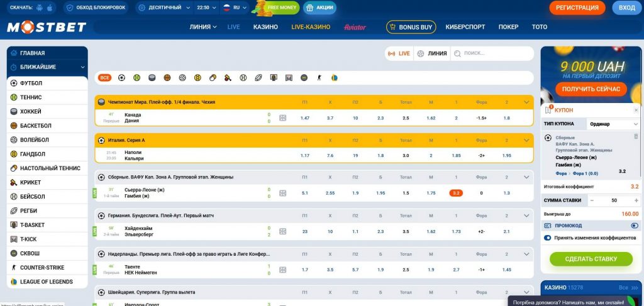Open the Акции promotions button
Viewport: 644px width, 306px height.
pyautogui.click(x=319, y=8)
